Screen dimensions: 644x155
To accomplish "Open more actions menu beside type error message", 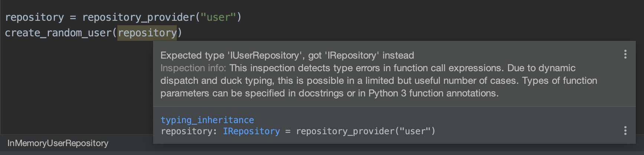I will click(625, 55).
